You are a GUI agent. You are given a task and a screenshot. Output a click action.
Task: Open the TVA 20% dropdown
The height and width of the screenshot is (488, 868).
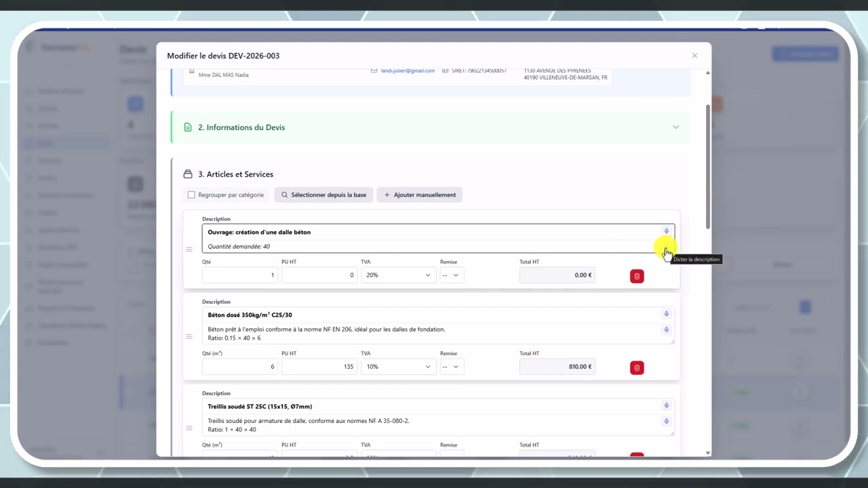(x=398, y=275)
